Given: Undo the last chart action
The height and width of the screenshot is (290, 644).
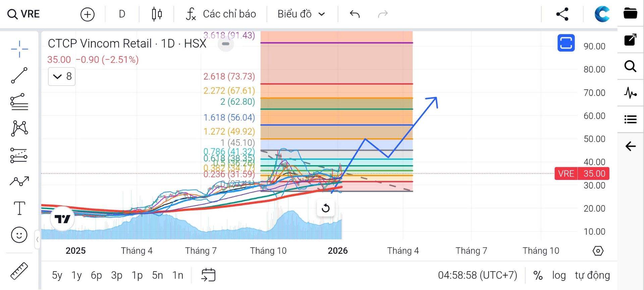Looking at the screenshot, I should (x=355, y=14).
